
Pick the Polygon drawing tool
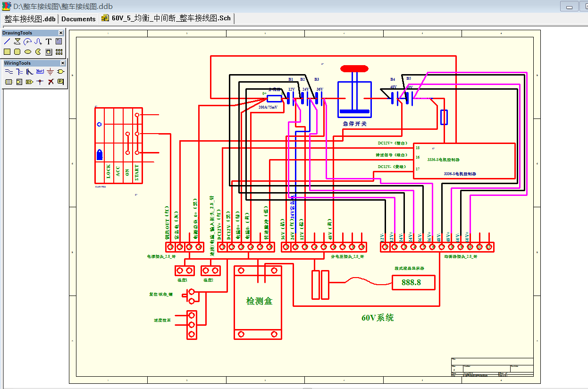[x=17, y=42]
